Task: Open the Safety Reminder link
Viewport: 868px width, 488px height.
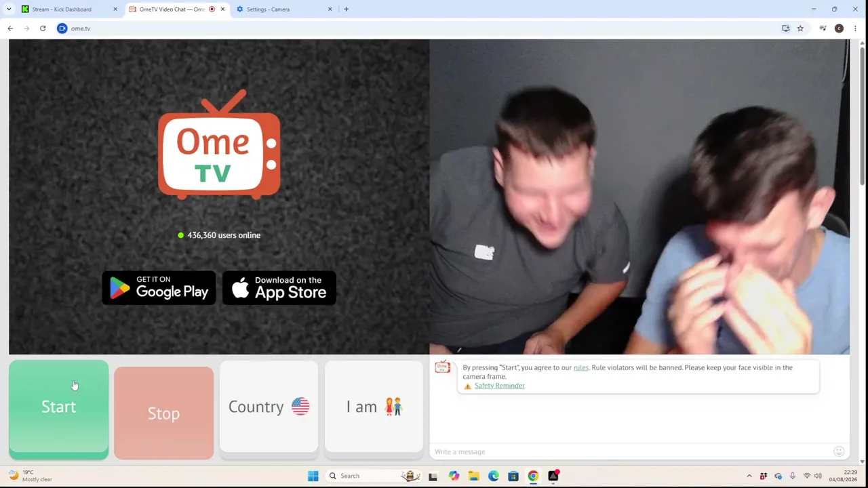Action: [x=500, y=386]
